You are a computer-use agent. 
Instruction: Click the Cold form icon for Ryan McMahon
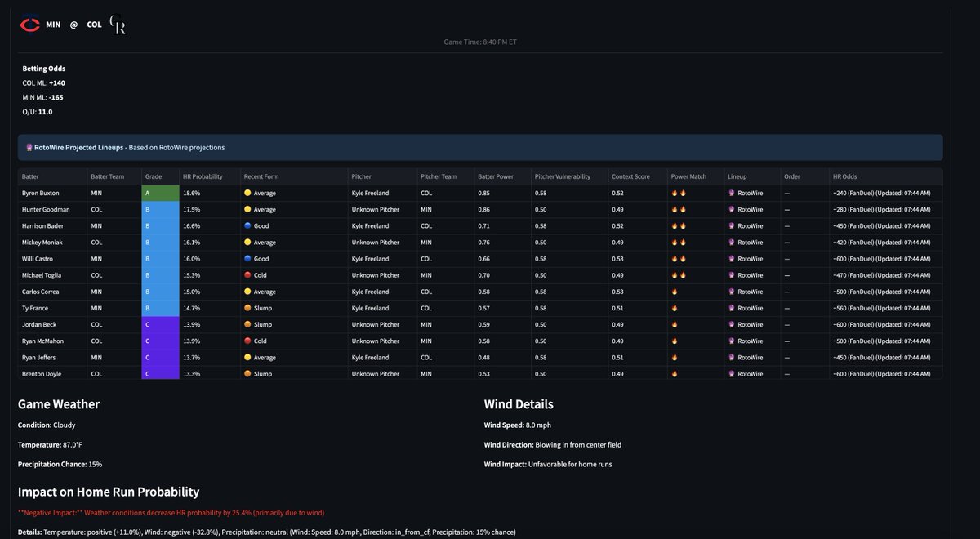pyautogui.click(x=247, y=341)
